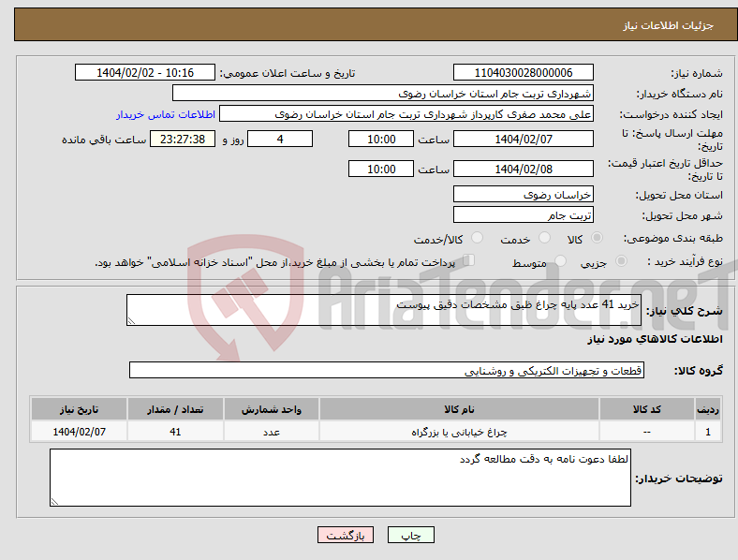The height and width of the screenshot is (560, 738).
Task: Click the table date cell 1404/02/07
Action: click(79, 432)
